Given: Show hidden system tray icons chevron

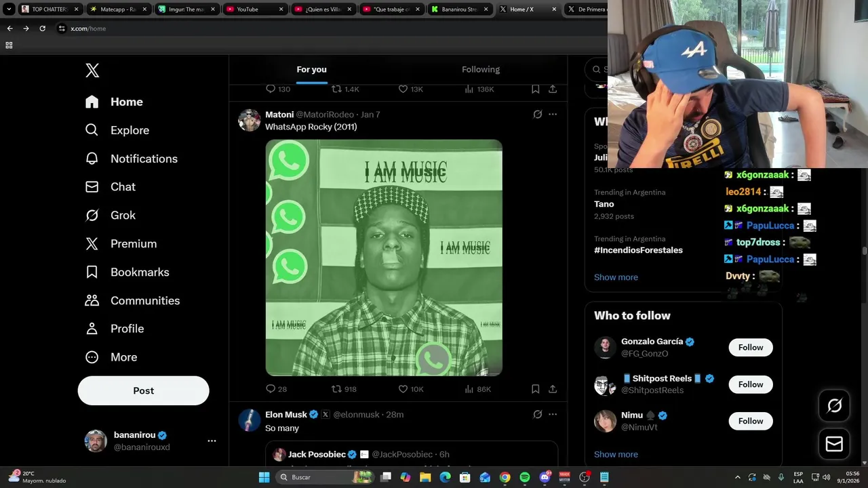Looking at the screenshot, I should point(738,477).
